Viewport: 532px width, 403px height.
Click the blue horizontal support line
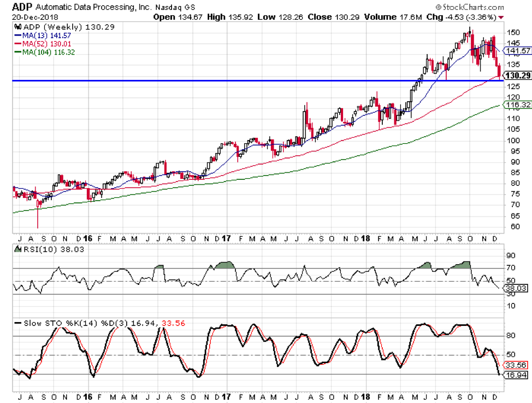click(x=258, y=80)
